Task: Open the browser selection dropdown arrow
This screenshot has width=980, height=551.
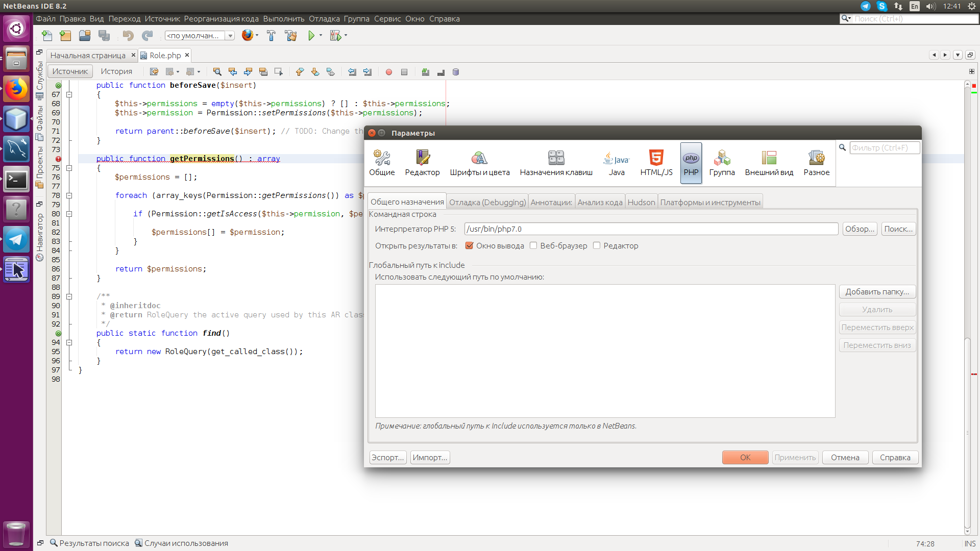Action: 257,36
